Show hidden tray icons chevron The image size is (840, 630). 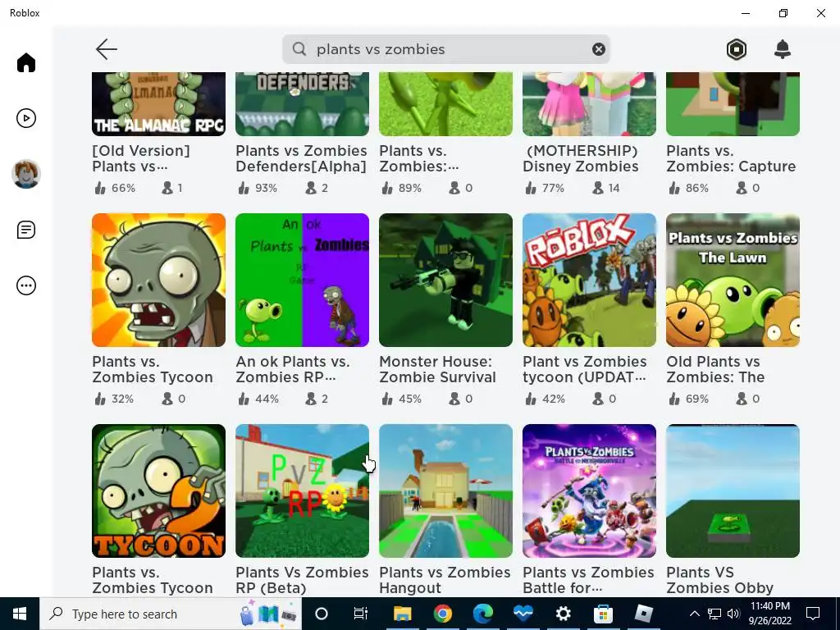(694, 614)
